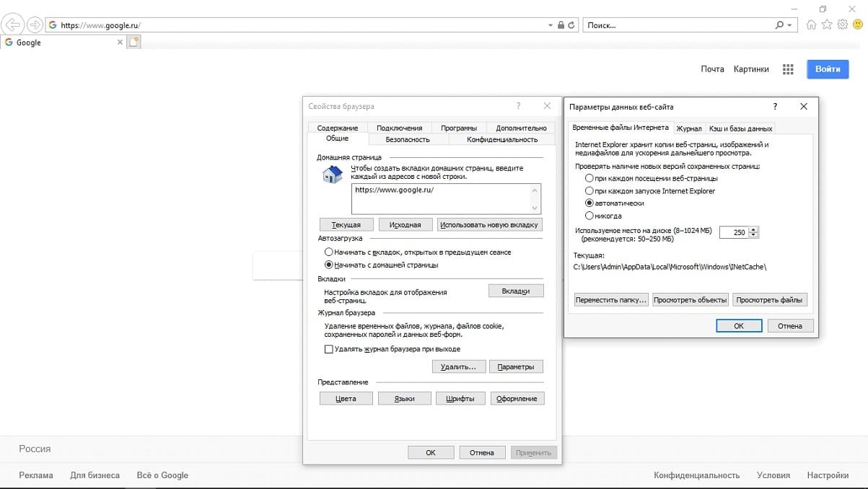
Task: Increase disk space with spinner up arrow
Action: 755,229
